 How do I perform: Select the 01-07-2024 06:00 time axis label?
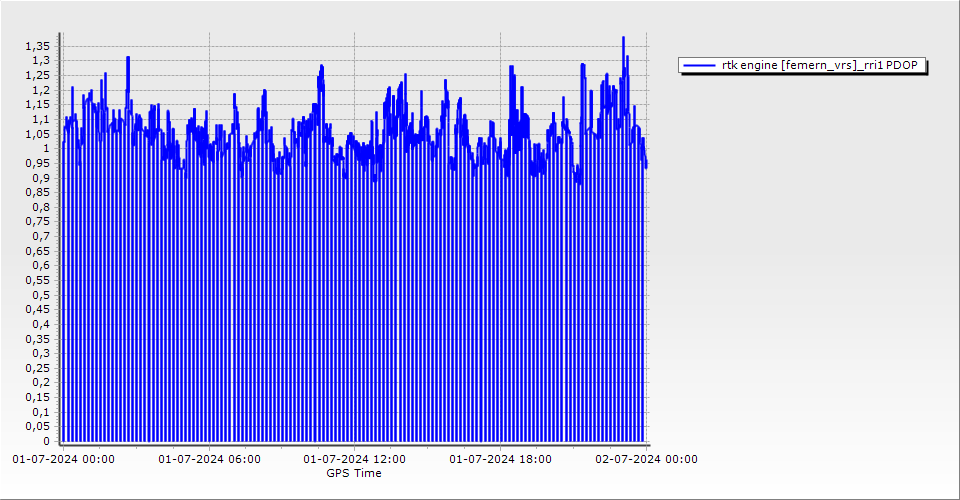tap(210, 460)
